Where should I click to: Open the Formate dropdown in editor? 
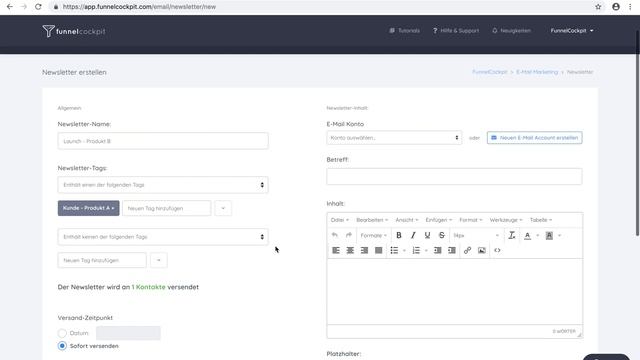[x=373, y=236]
